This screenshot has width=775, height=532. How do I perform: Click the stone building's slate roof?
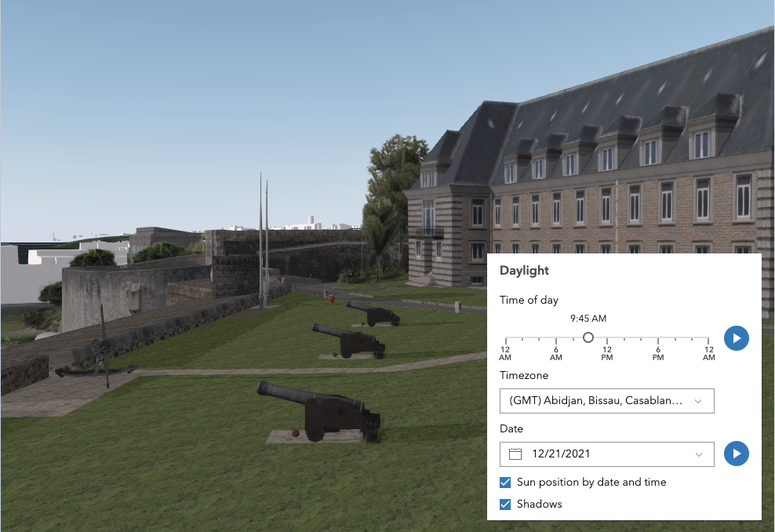pos(628,86)
